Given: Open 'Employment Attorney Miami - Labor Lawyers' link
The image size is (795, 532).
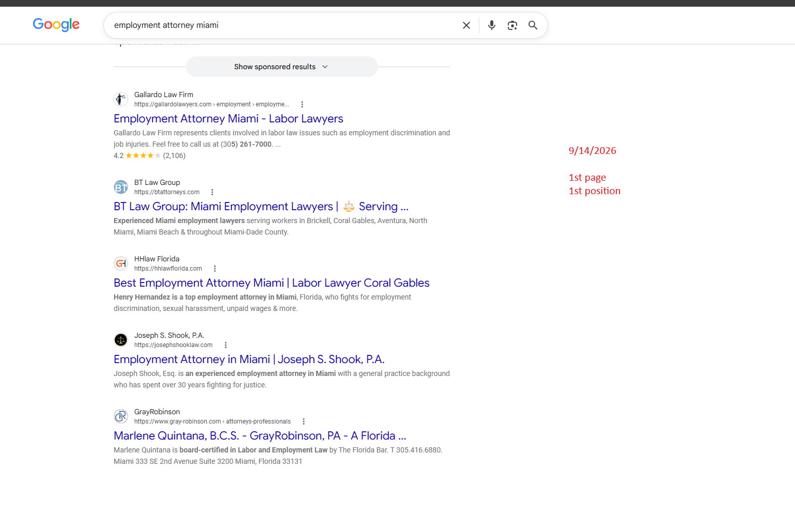Looking at the screenshot, I should point(228,119).
